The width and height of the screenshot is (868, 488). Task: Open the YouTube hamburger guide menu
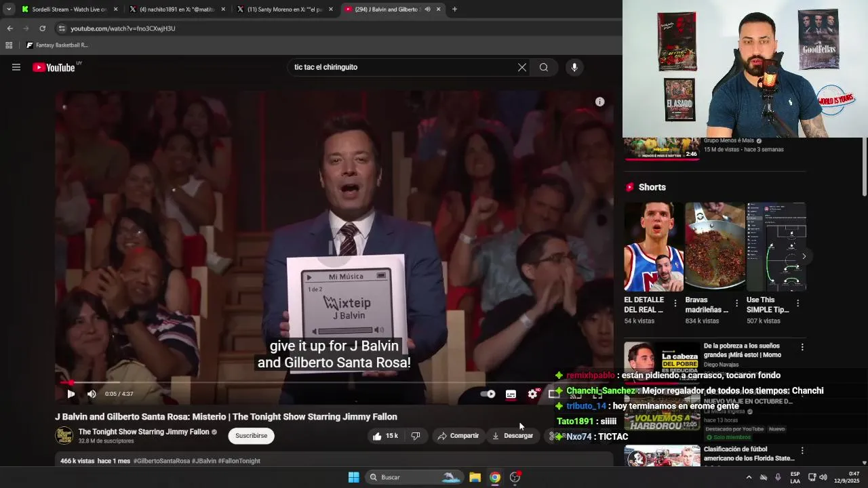click(16, 67)
